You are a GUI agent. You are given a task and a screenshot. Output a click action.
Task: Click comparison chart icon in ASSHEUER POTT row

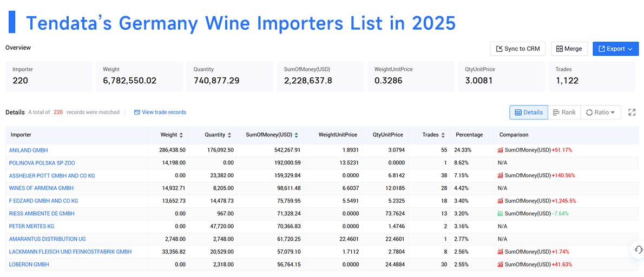tap(500, 176)
